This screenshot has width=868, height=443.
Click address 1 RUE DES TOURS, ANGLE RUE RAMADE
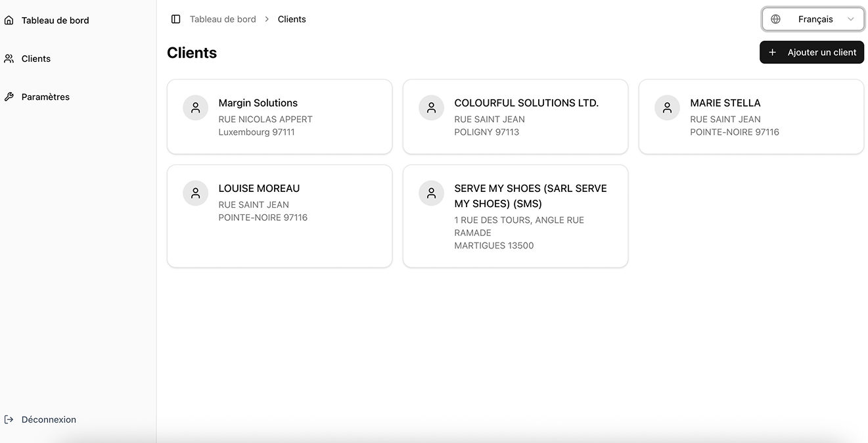tap(519, 226)
